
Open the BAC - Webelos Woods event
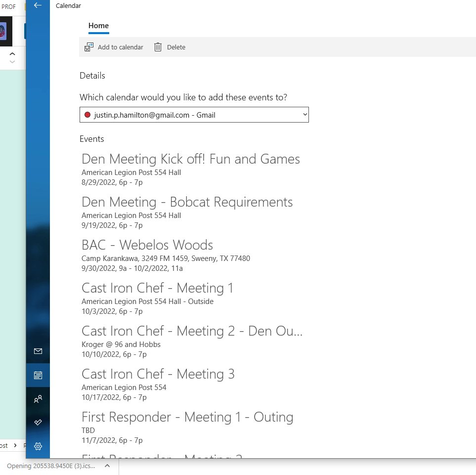pos(147,245)
